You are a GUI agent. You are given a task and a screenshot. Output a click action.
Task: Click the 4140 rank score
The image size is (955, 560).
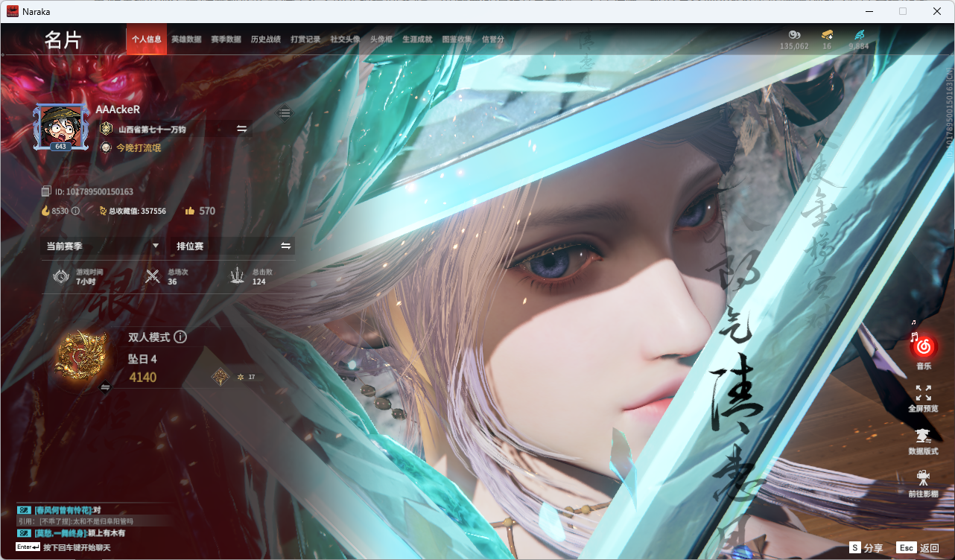pyautogui.click(x=142, y=377)
